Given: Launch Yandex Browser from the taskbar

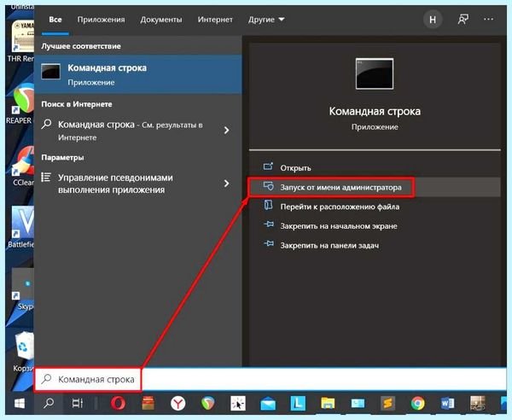Looking at the screenshot, I should (x=178, y=404).
